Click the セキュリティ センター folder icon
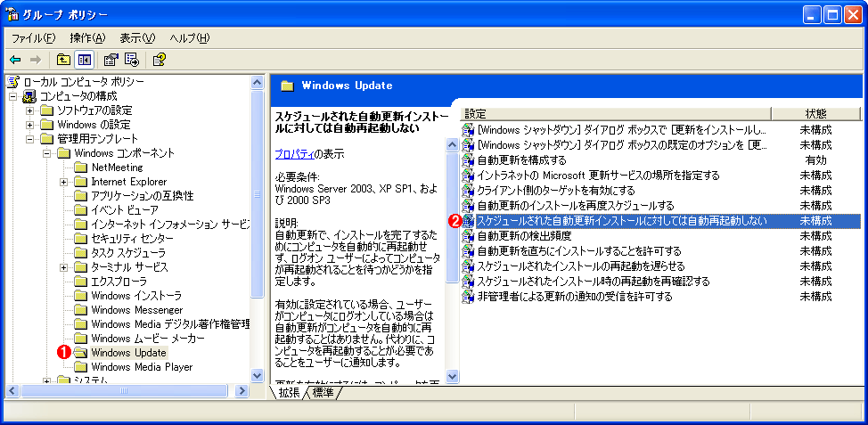The width and height of the screenshot is (868, 425). [81, 239]
